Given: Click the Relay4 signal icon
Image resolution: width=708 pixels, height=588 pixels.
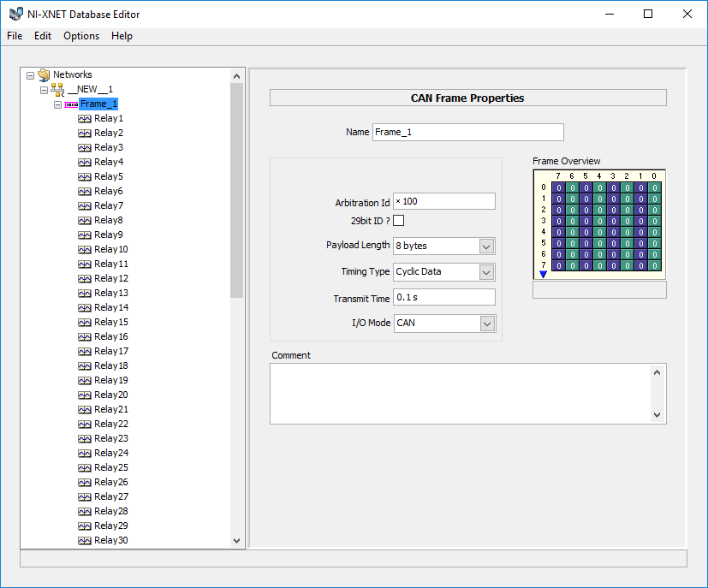Looking at the screenshot, I should [x=85, y=162].
